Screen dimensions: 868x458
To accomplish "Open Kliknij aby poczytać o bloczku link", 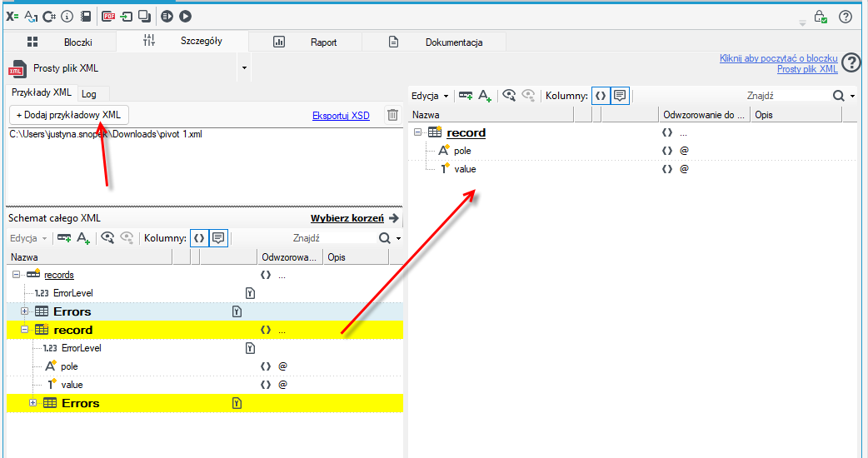I will 778,58.
